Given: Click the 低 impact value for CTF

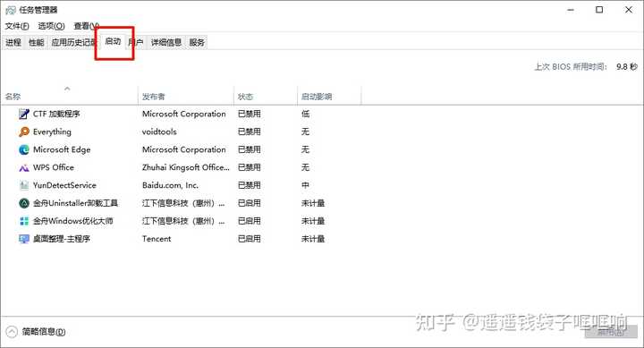Looking at the screenshot, I should coord(305,114).
